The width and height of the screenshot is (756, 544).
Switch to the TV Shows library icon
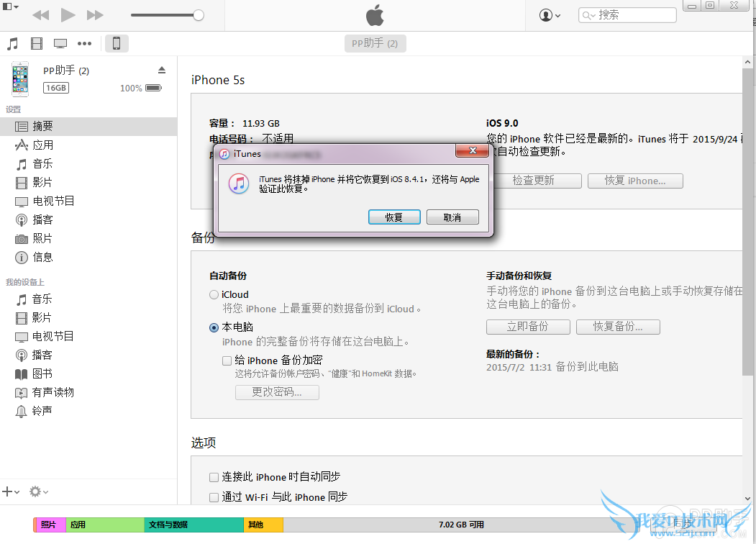click(x=60, y=44)
